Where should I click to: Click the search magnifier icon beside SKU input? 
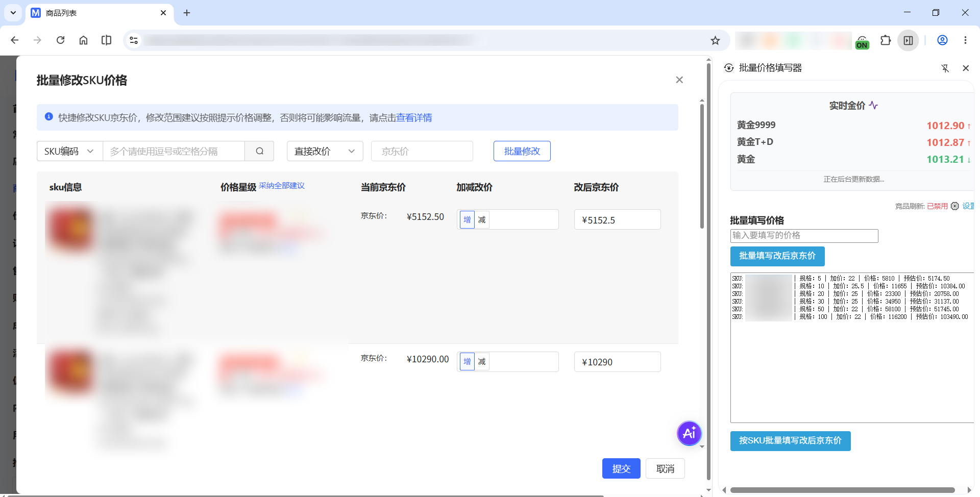point(259,151)
